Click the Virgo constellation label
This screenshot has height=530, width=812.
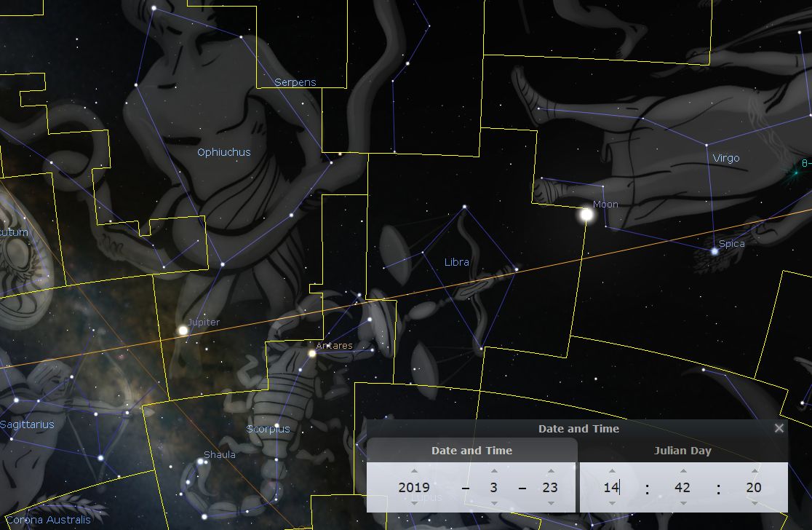pyautogui.click(x=726, y=158)
